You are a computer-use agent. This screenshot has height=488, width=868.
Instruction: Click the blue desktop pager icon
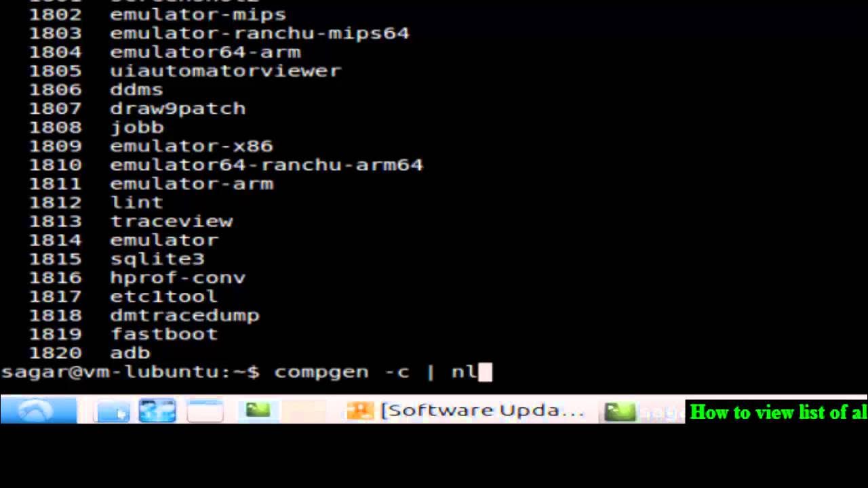157,411
